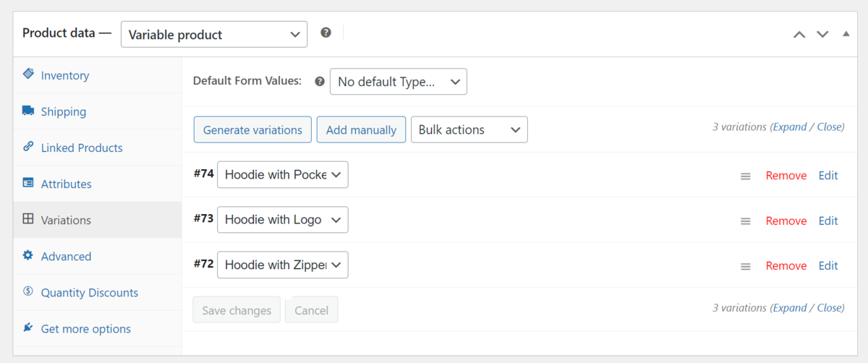Screen dimensions: 868x363
Task: Click the Attributes panel icon
Action: 28,182
